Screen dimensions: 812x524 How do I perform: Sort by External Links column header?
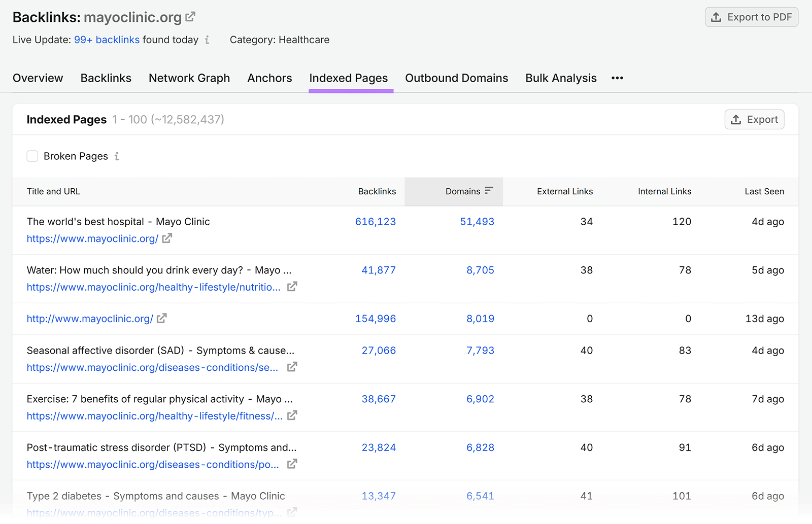point(565,191)
